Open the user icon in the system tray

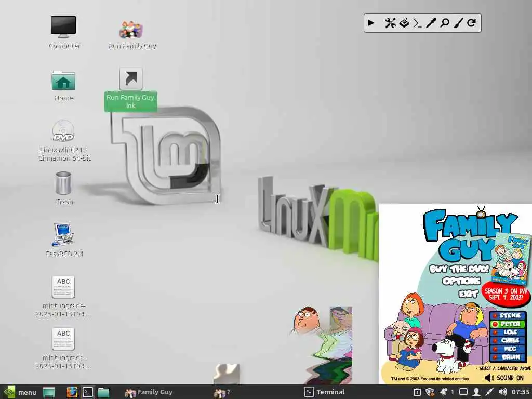tap(476, 392)
